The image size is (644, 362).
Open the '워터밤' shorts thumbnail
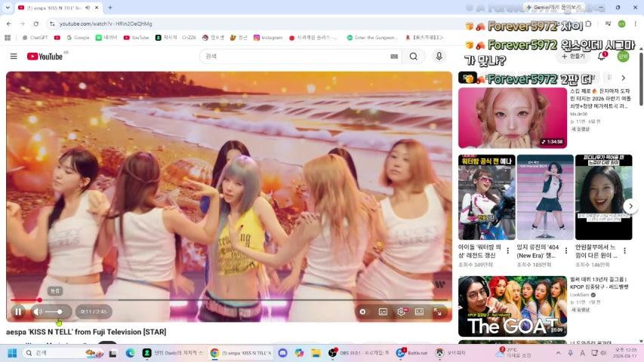487,197
